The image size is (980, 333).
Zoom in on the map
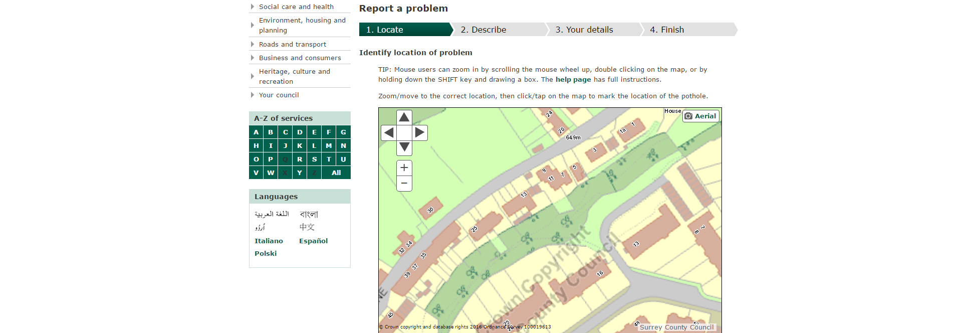(404, 168)
